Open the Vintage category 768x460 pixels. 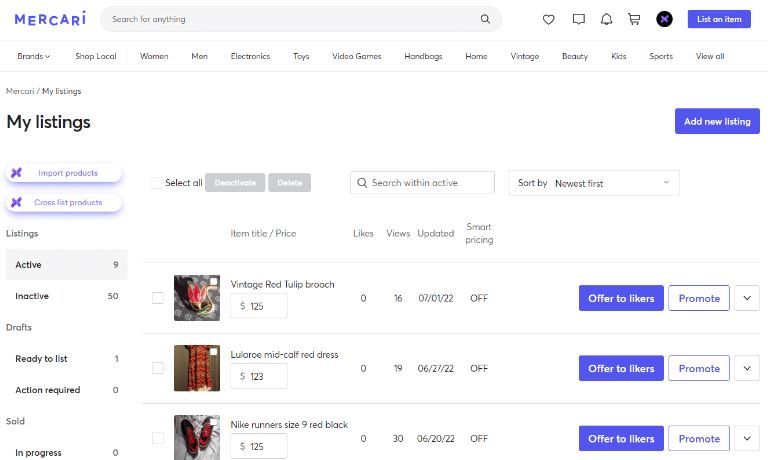(525, 56)
